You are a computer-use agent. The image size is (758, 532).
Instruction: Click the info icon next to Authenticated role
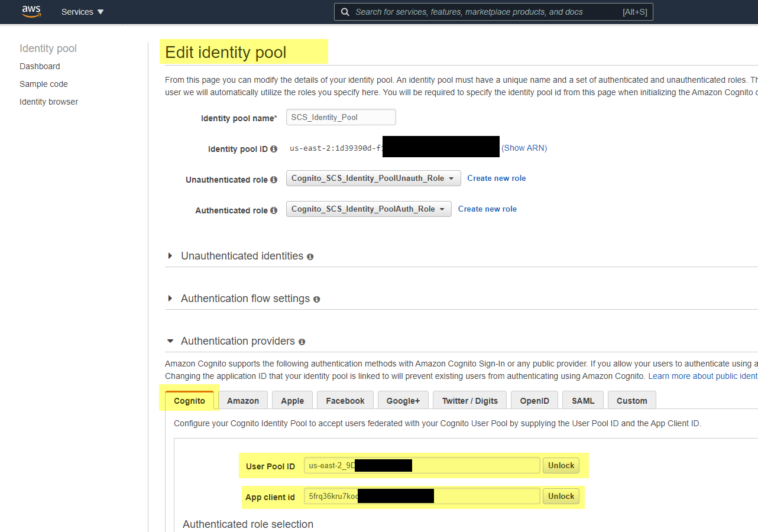(x=273, y=210)
